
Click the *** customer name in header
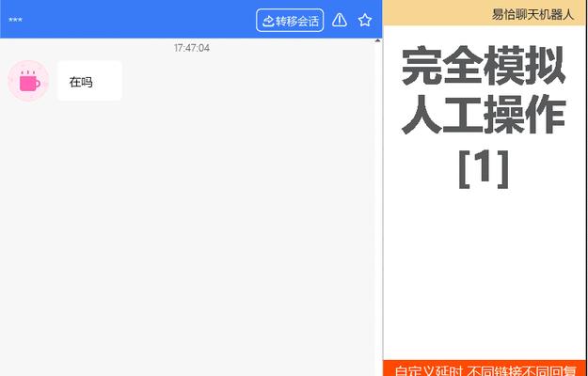pyautogui.click(x=15, y=21)
